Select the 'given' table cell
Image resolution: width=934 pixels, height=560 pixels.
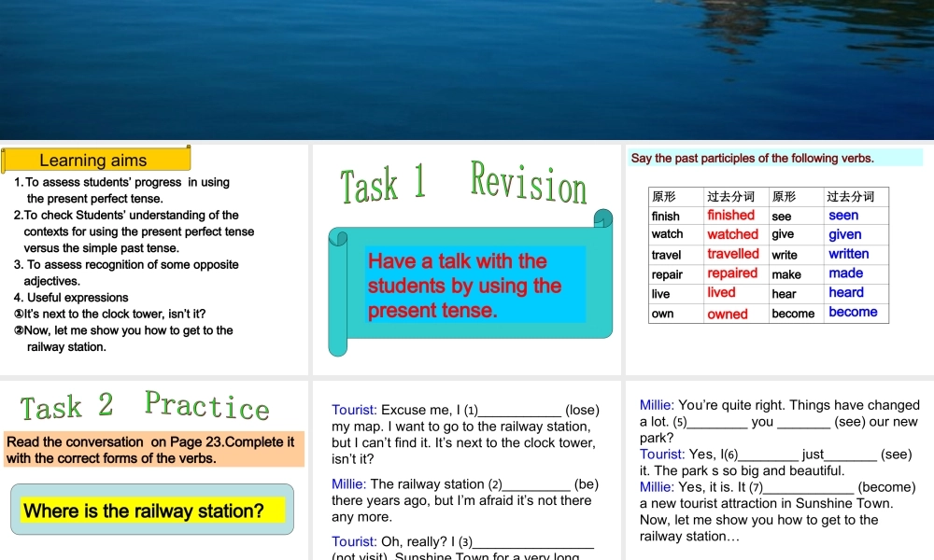[856, 234]
